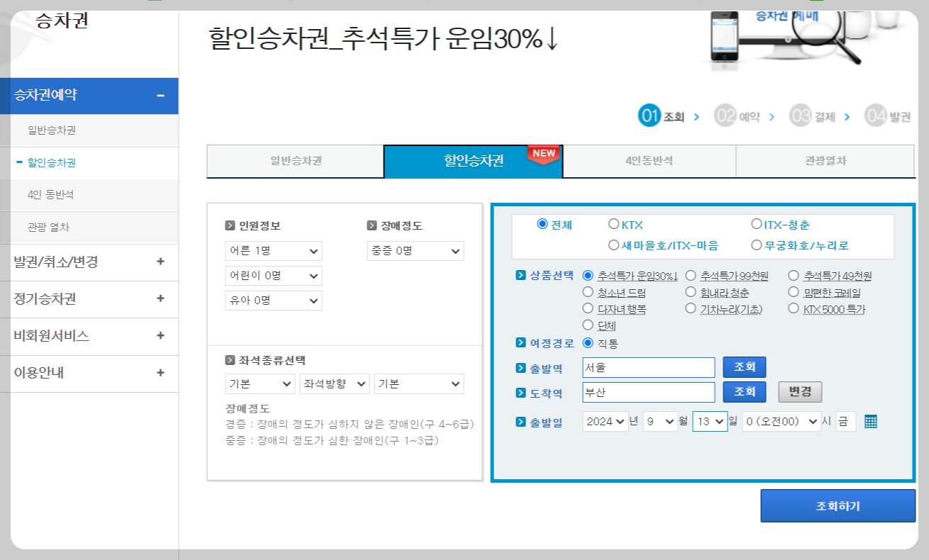The width and height of the screenshot is (929, 560).
Task: Select 추석특가 49천원 product radio
Action: (794, 275)
